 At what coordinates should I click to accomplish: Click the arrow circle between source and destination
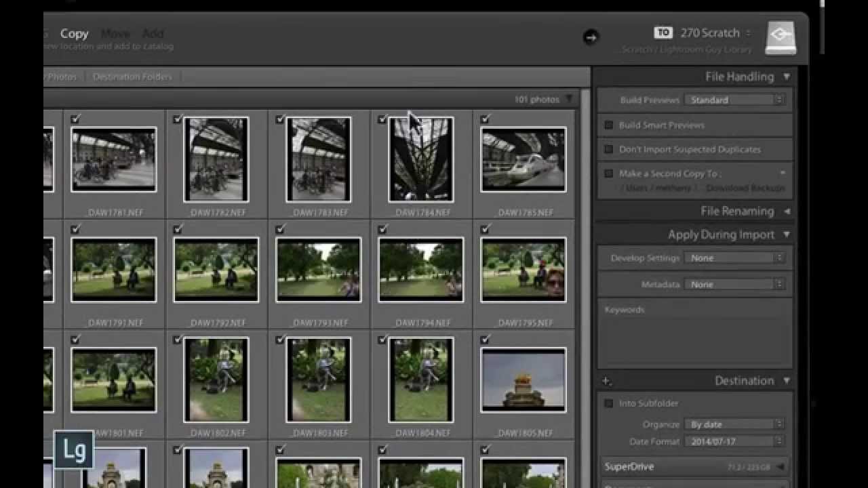591,37
